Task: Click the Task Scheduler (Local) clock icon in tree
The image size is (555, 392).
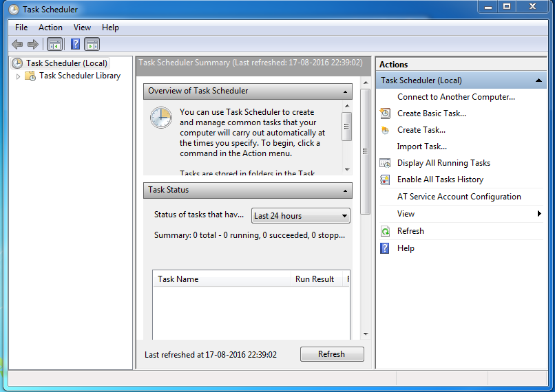Action: coord(17,63)
